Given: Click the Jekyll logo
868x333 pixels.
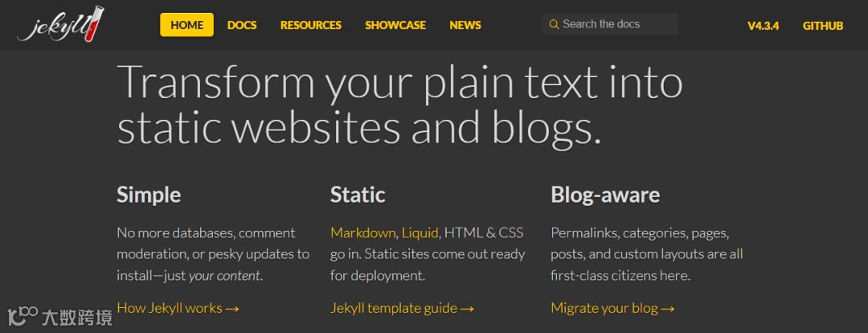Looking at the screenshot, I should click(61, 24).
